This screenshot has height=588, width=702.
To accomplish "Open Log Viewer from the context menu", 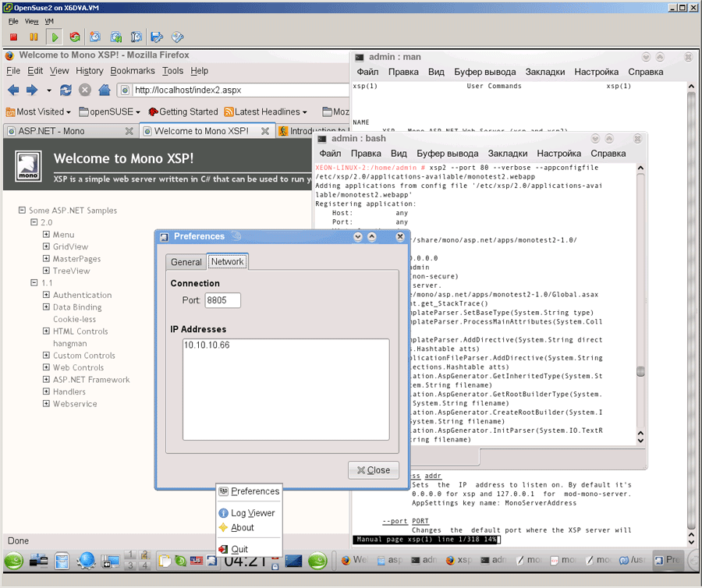I will (x=249, y=513).
